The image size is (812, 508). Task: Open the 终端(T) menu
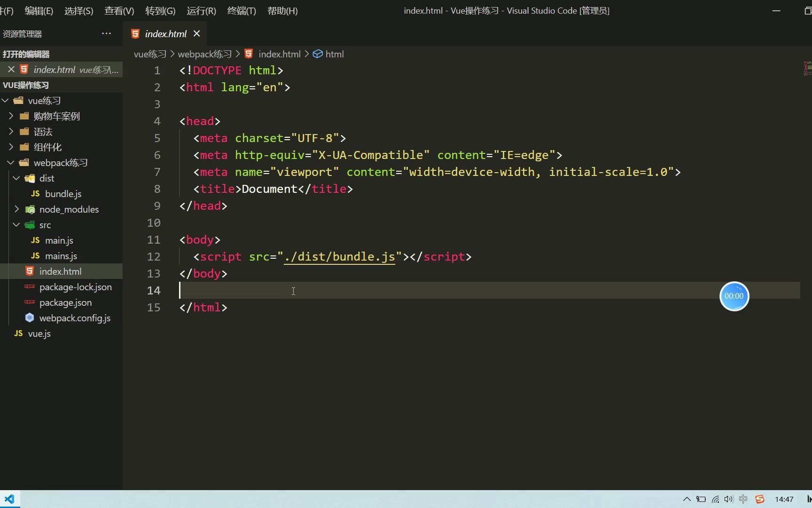click(x=242, y=11)
